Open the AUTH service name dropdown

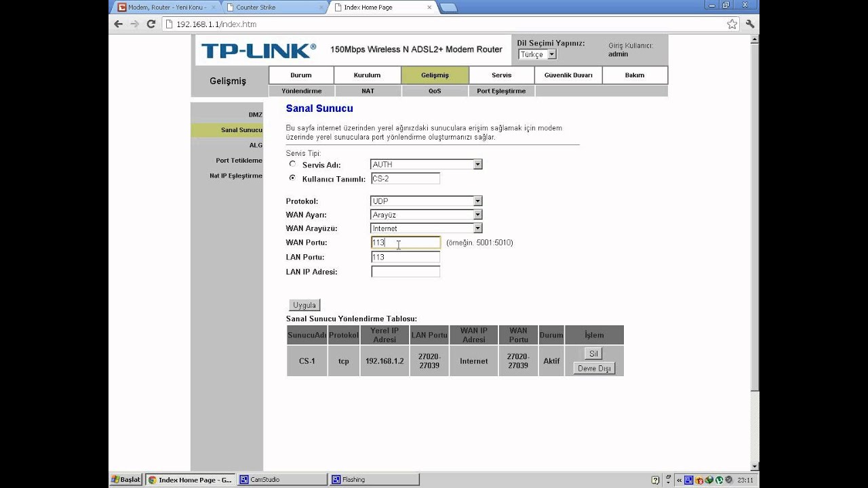(426, 164)
